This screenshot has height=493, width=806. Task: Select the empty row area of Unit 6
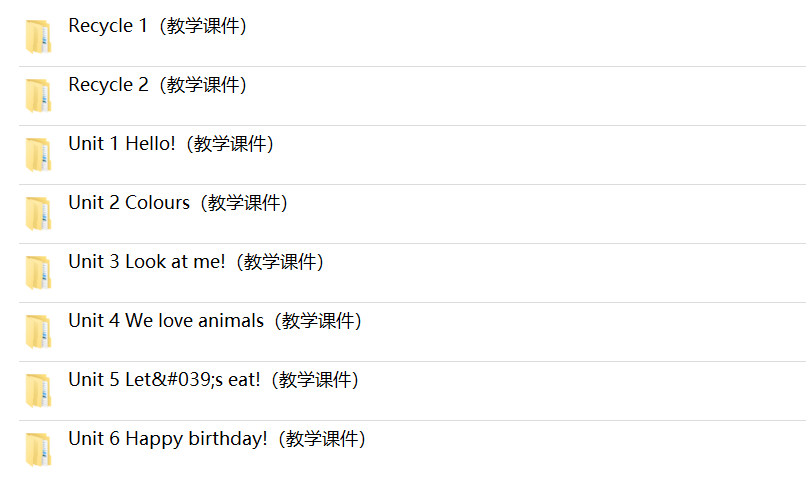586,450
